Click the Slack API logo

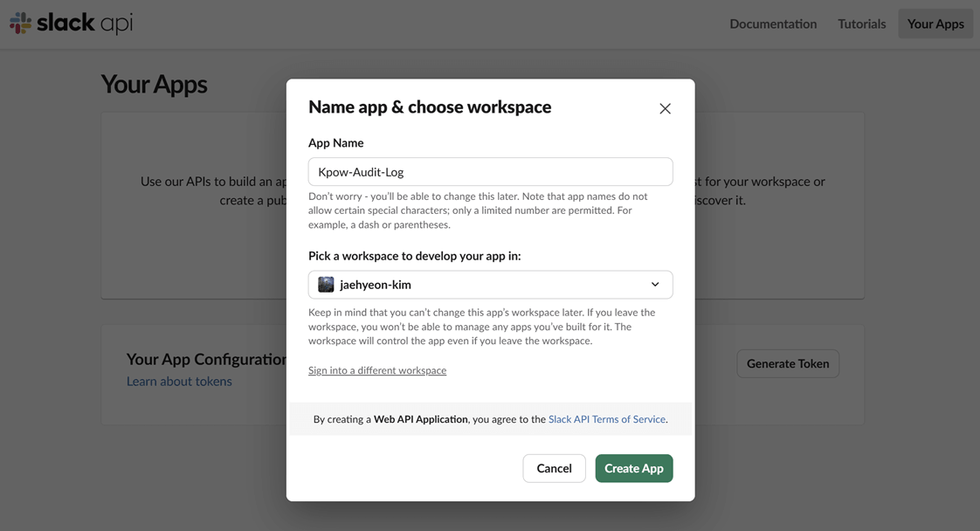coord(71,23)
